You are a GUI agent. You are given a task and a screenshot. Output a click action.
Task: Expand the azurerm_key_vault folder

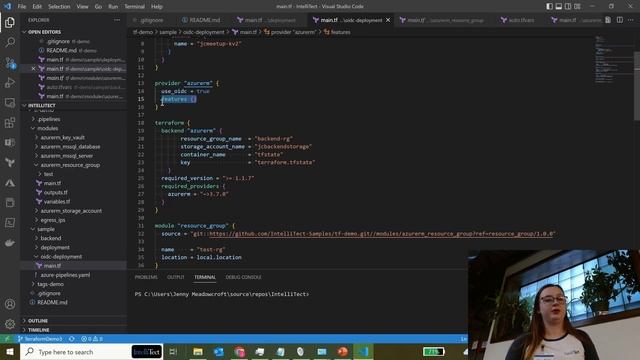pyautogui.click(x=62, y=138)
